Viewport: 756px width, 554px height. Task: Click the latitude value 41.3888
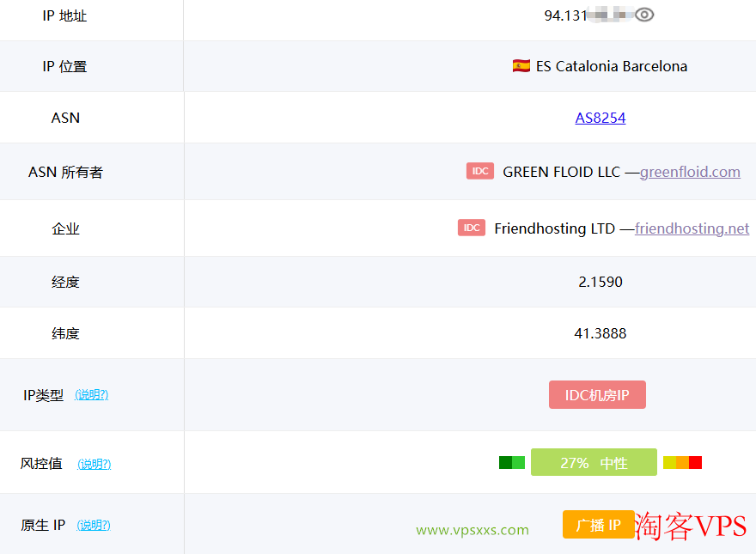pos(601,333)
